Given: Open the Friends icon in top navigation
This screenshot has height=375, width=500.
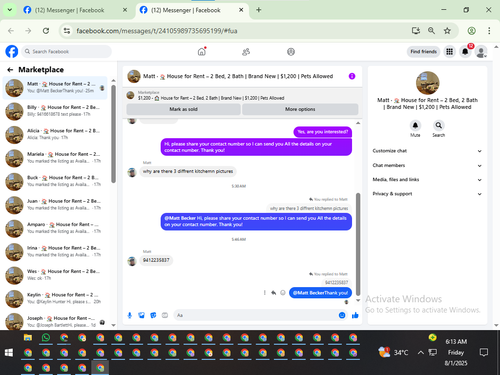Looking at the screenshot, I should coord(246,52).
